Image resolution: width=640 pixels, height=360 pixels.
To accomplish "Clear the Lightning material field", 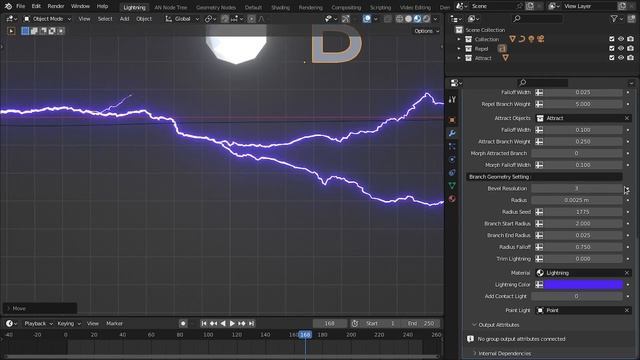I will point(627,273).
